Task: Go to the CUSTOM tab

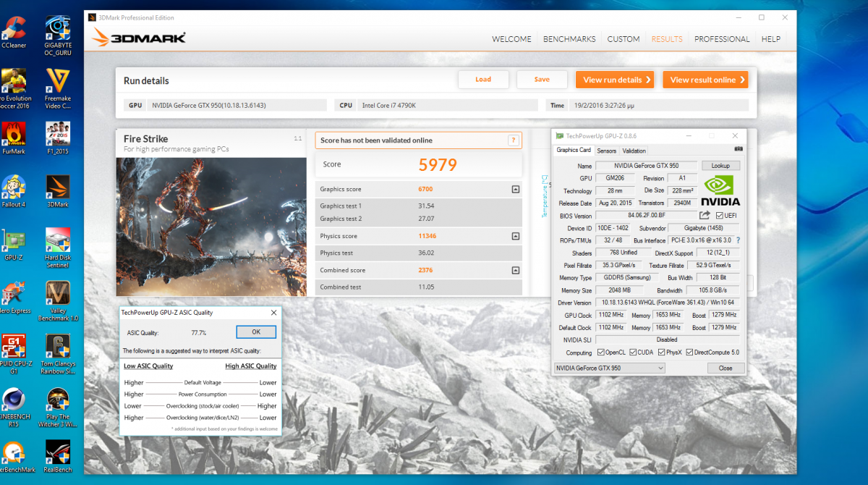Action: (x=624, y=39)
